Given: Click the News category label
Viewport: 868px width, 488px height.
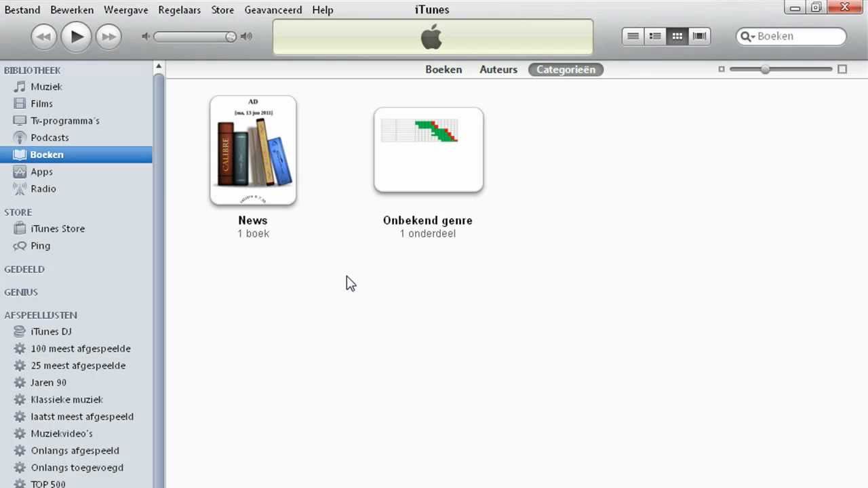Looking at the screenshot, I should pos(253,220).
